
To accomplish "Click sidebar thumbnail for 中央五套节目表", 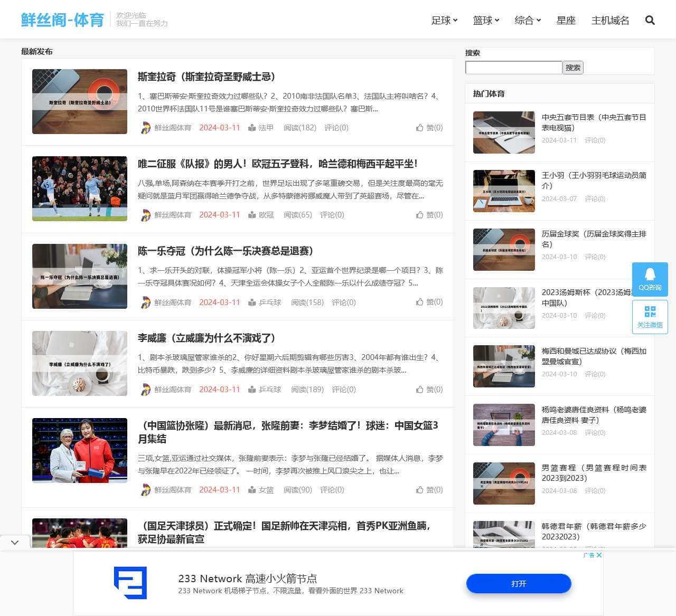I will point(504,132).
